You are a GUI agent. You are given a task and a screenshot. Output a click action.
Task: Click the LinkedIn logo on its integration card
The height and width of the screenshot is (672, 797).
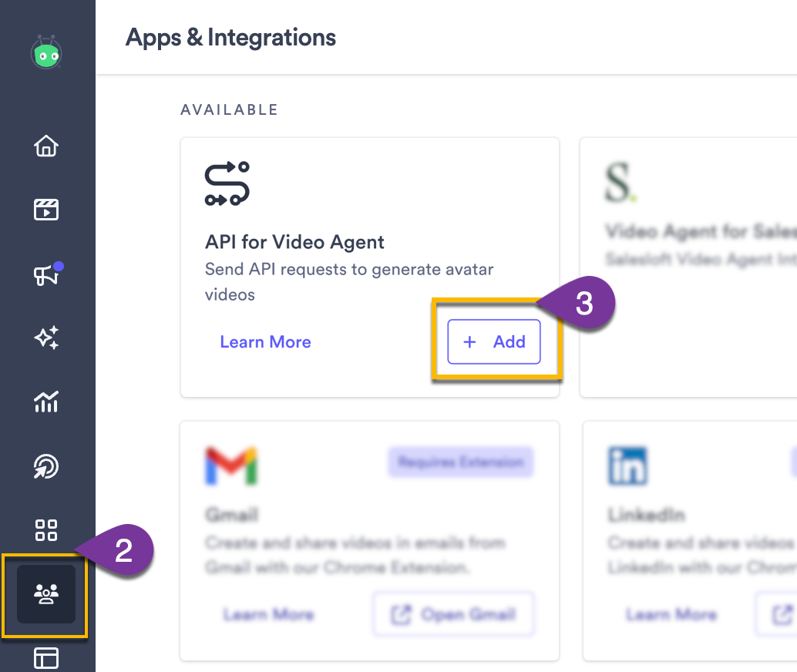click(628, 465)
